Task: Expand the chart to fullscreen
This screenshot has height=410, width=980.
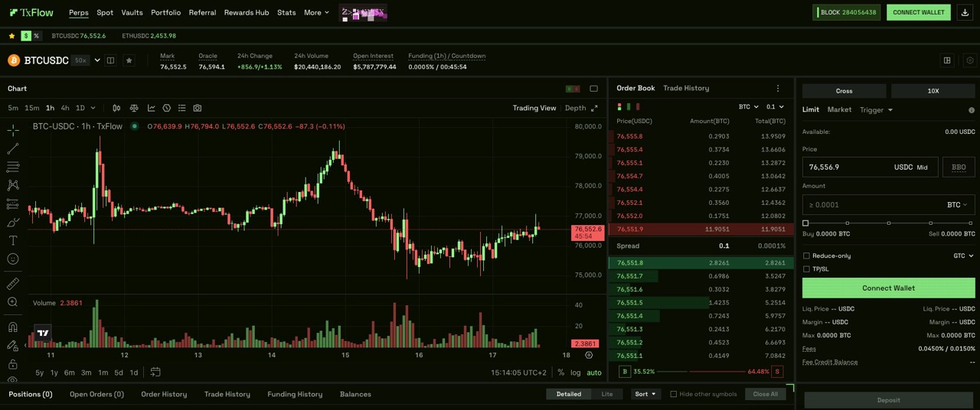Action: (594, 108)
